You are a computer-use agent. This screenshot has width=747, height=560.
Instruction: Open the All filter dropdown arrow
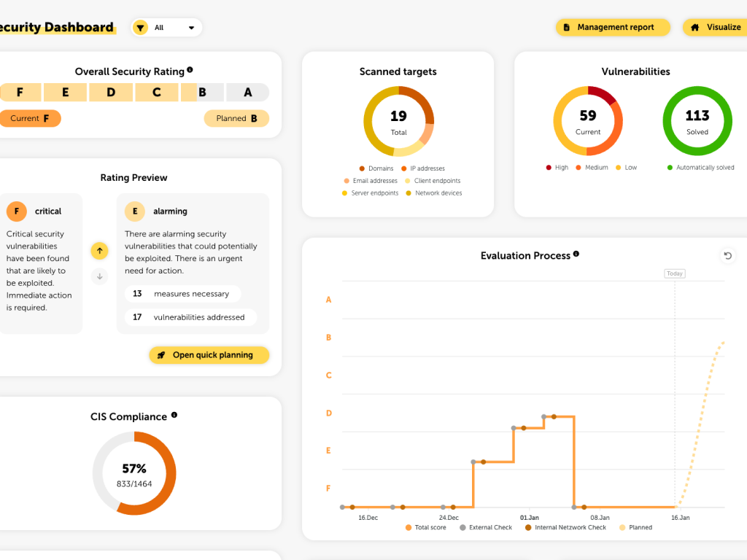point(192,28)
